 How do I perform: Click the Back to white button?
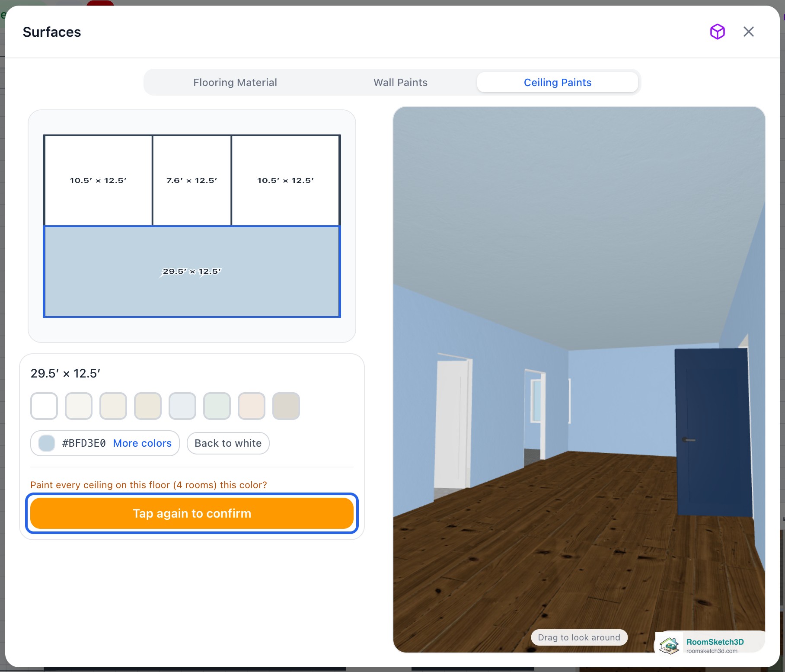point(228,443)
